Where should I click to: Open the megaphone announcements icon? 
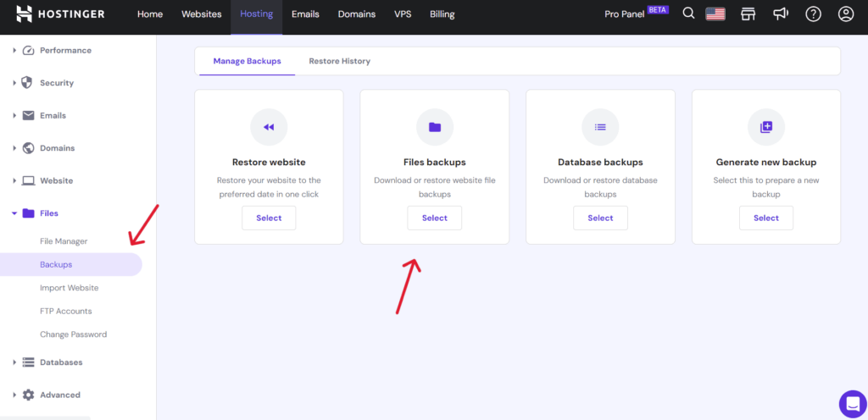click(x=781, y=14)
